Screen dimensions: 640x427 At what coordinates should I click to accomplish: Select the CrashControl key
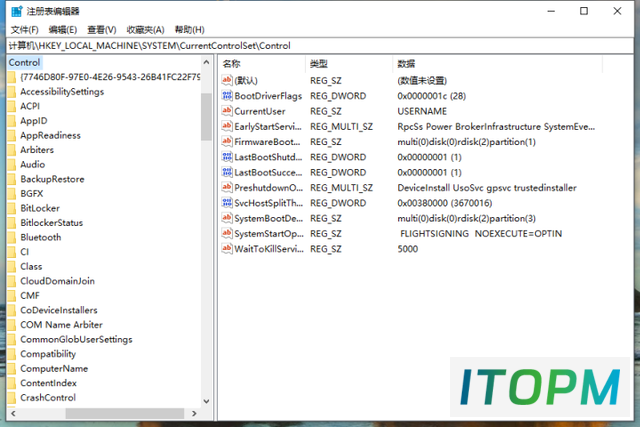[x=48, y=398]
